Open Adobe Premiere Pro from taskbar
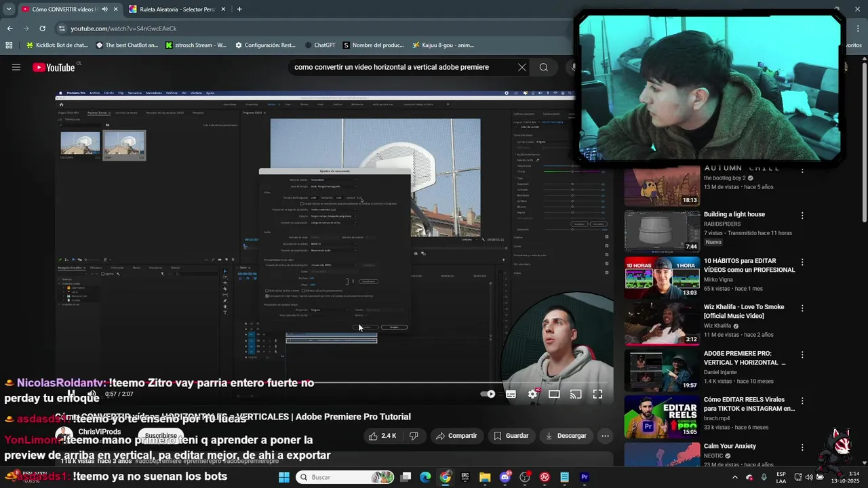 [585, 477]
